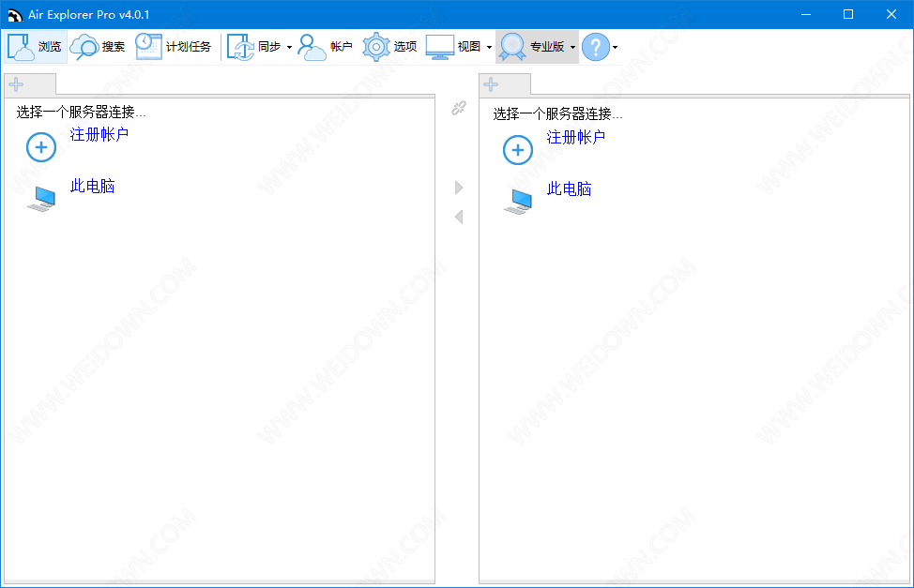The height and width of the screenshot is (588, 914).
Task: Click the right pane plus circle icon
Action: (x=518, y=150)
